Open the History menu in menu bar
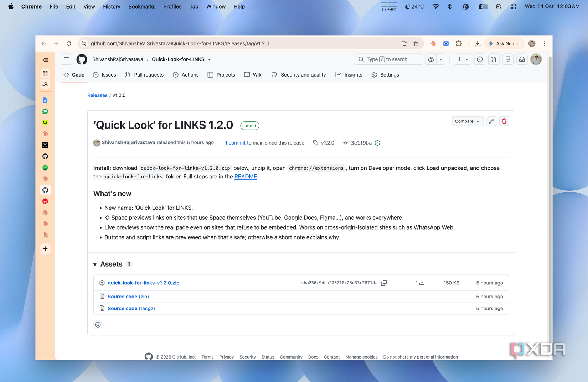This screenshot has height=382, width=588. 112,6
